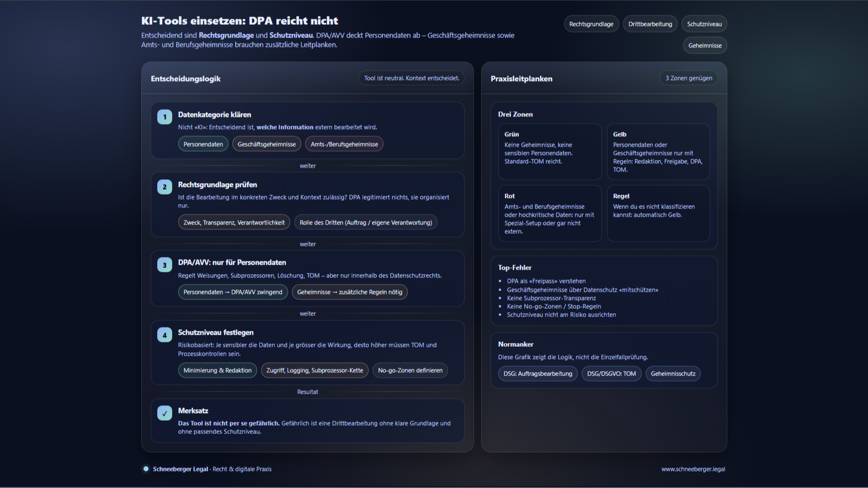Click the Normanker section heading
The width and height of the screenshot is (868, 488).
[x=516, y=344]
